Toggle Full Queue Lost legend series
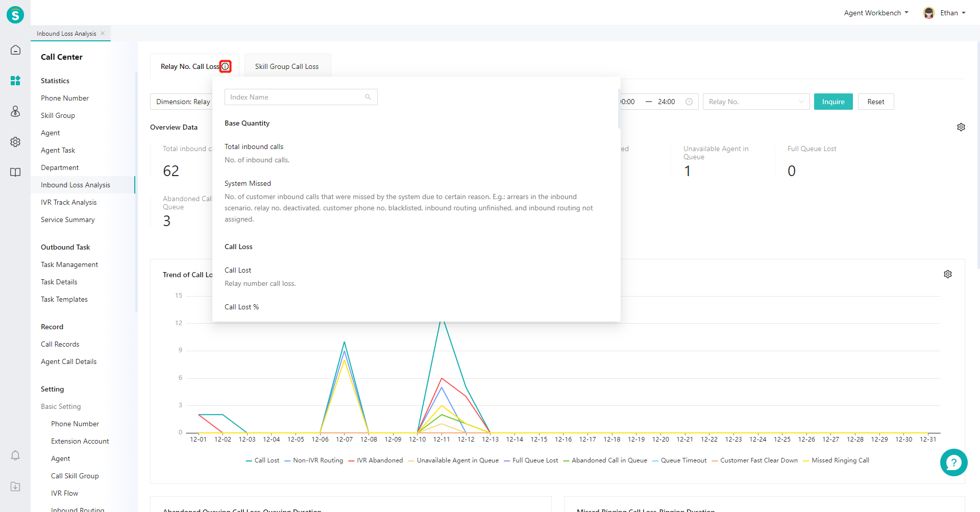This screenshot has width=980, height=512. 531,460
